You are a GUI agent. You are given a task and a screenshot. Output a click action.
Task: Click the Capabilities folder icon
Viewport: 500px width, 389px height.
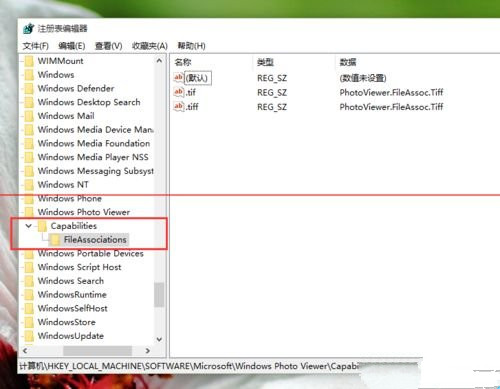point(42,226)
